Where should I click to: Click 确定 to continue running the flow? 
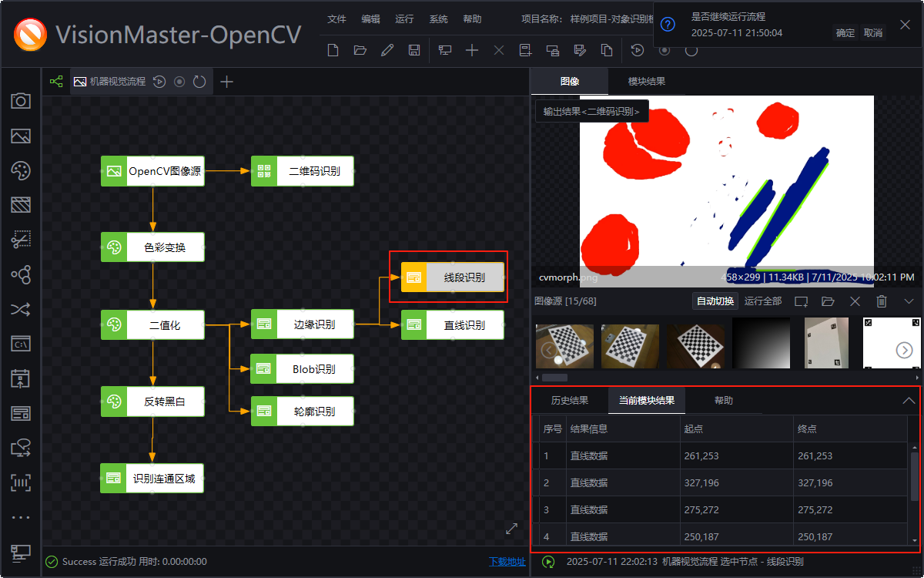click(x=844, y=33)
